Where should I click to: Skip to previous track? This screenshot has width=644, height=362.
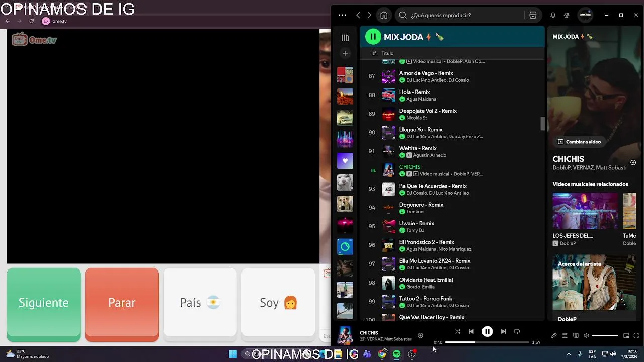tap(471, 331)
